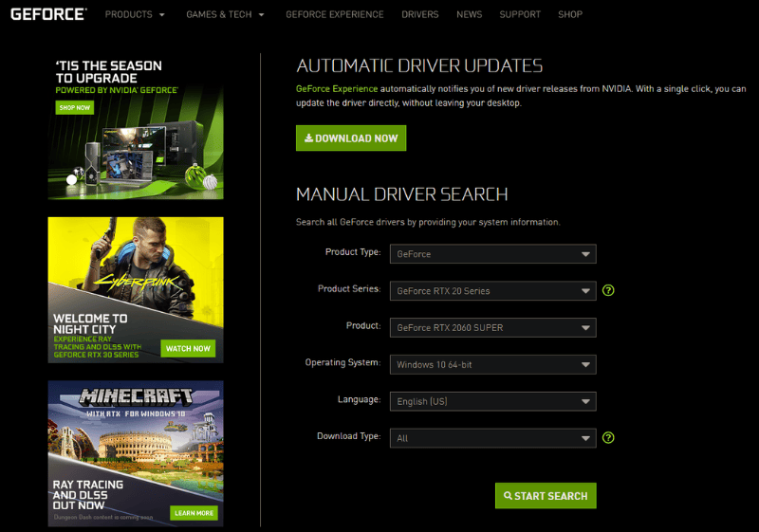This screenshot has height=532, width=759.
Task: Go to GeForce Experience page
Action: [335, 15]
